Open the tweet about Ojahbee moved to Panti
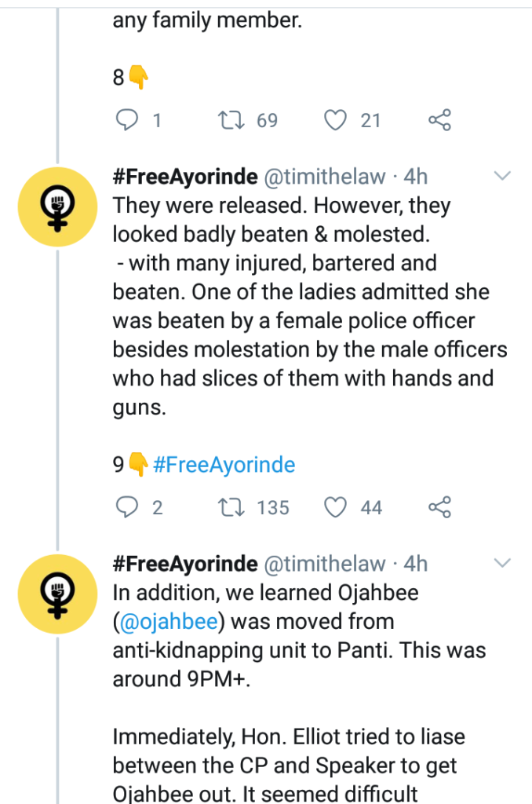Screen dimensions: 532x804 [x=298, y=636]
